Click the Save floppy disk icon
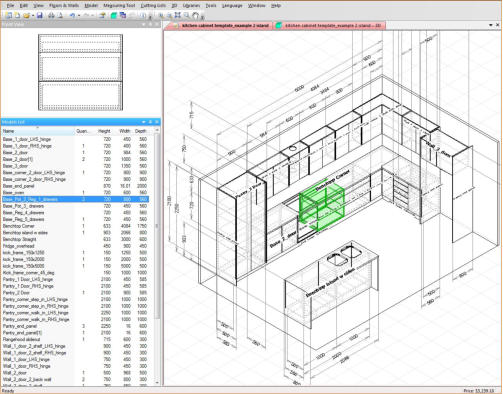 (x=40, y=15)
